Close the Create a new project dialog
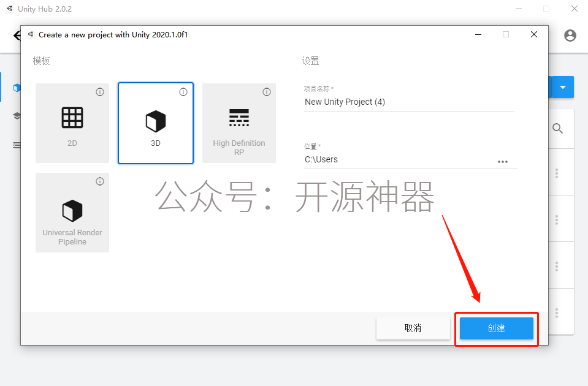 coord(534,34)
